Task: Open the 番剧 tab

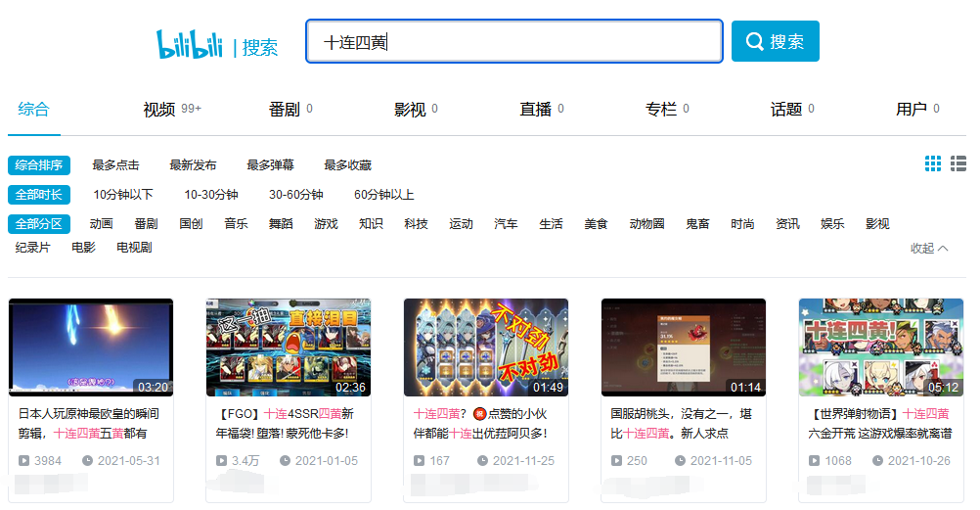Action: (290, 110)
